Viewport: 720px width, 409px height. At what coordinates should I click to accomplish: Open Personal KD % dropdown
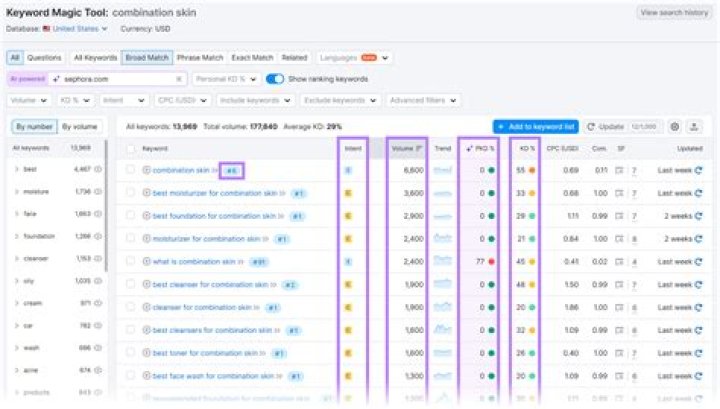click(x=226, y=79)
